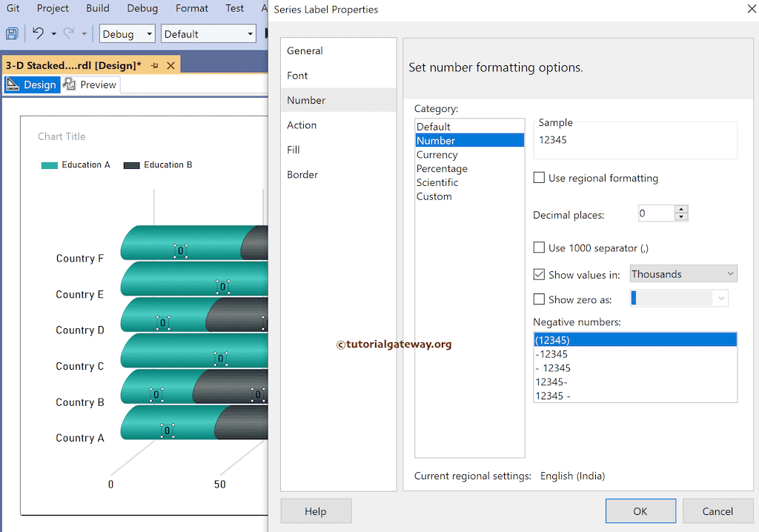
Task: Select 12345- negative number format
Action: click(x=635, y=382)
